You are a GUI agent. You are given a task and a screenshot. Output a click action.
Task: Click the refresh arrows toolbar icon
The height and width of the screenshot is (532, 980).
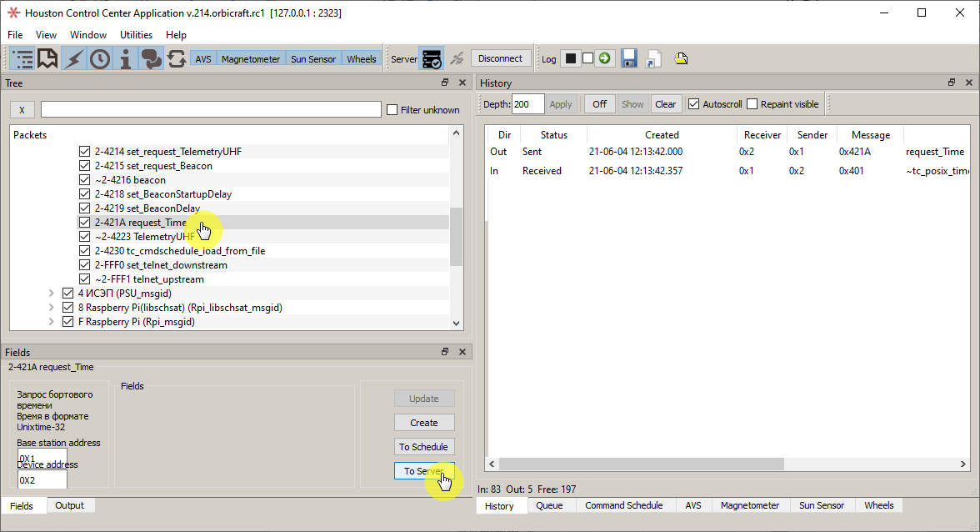point(177,58)
